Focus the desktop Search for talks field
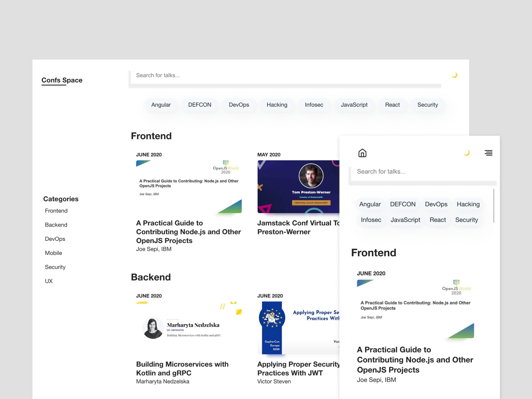The image size is (532, 399). 285,75
